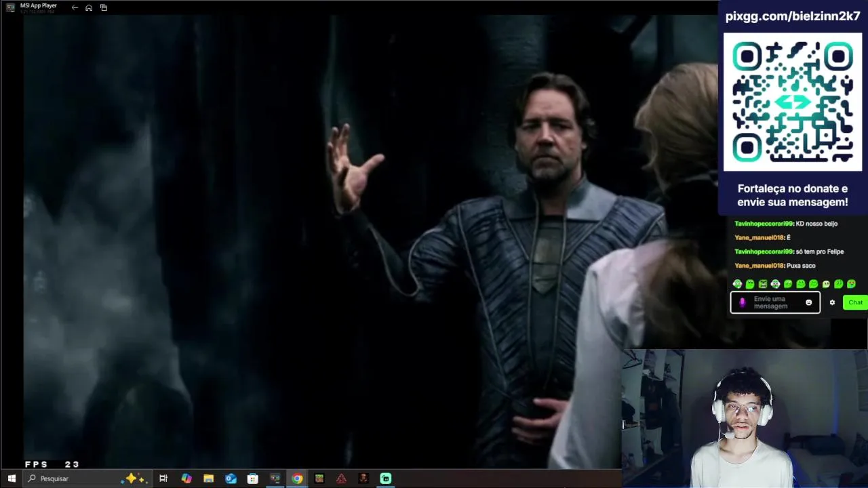The width and height of the screenshot is (868, 488).
Task: Open Microsoft Store from the taskbar
Action: (253, 479)
